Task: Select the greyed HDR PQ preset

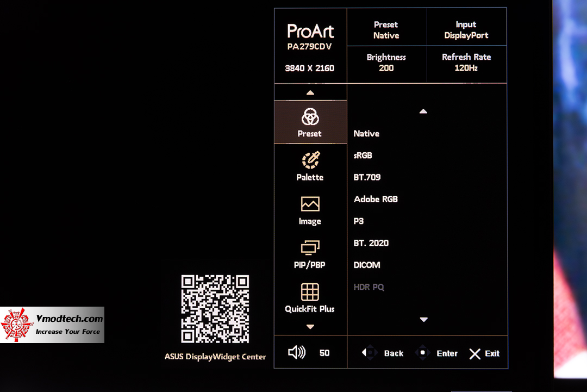Action: [369, 287]
